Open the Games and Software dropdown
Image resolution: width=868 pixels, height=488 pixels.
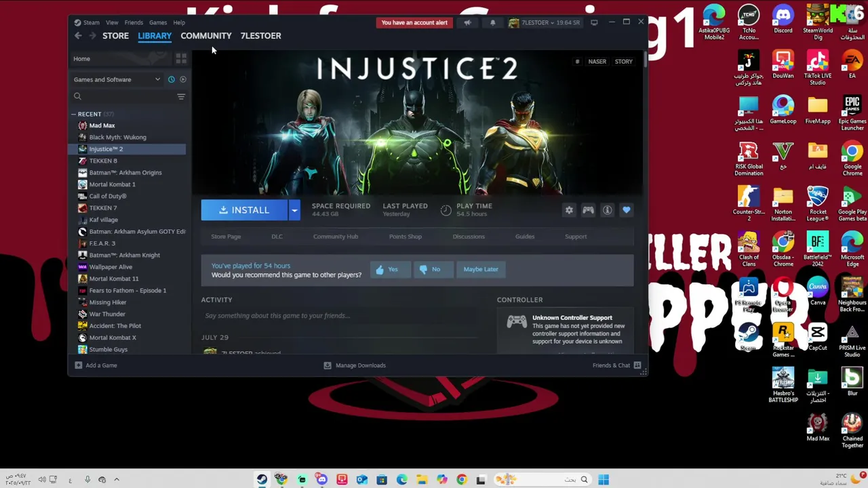point(117,79)
